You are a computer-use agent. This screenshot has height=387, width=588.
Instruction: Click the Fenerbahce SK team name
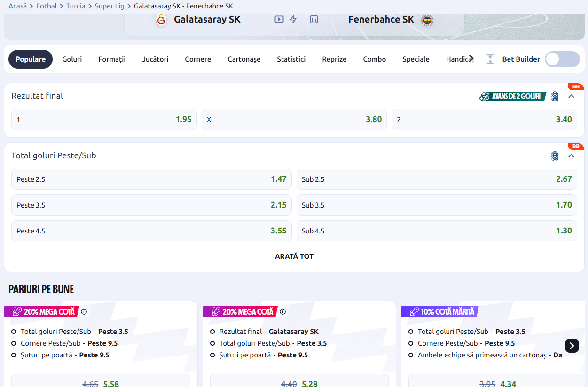(x=381, y=19)
